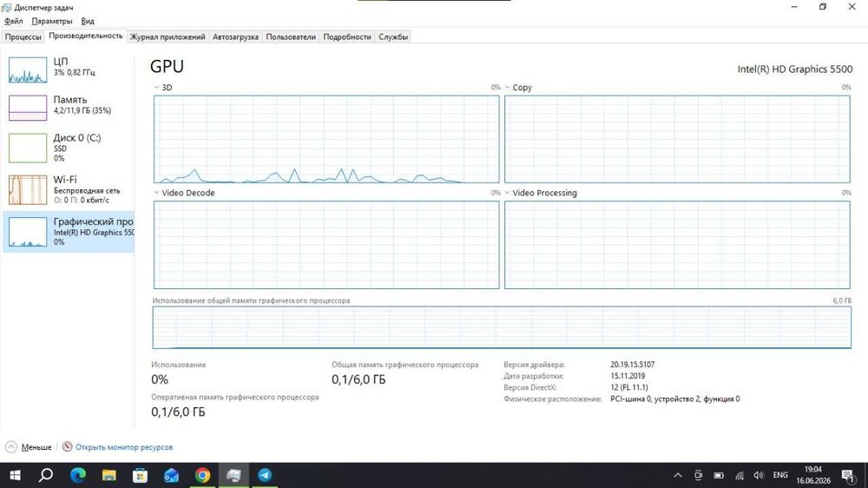This screenshot has width=868, height=488.
Task: Open Telegram from taskbar
Action: (x=265, y=475)
